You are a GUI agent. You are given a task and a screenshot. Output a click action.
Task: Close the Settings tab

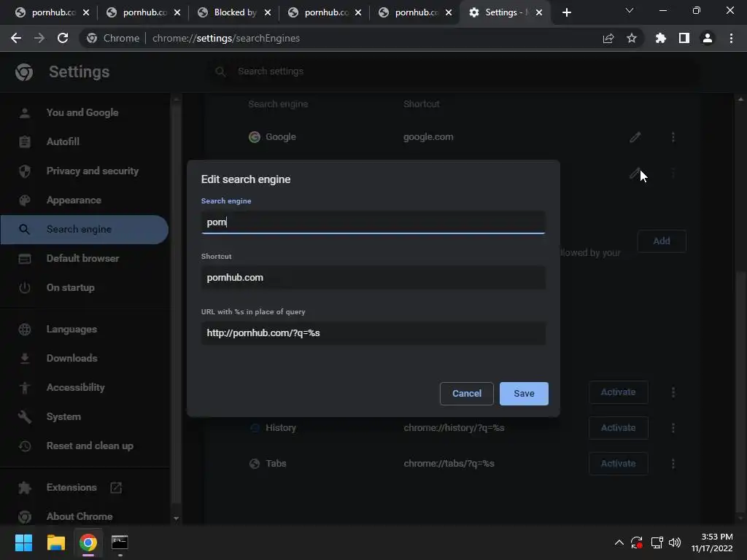pyautogui.click(x=539, y=12)
